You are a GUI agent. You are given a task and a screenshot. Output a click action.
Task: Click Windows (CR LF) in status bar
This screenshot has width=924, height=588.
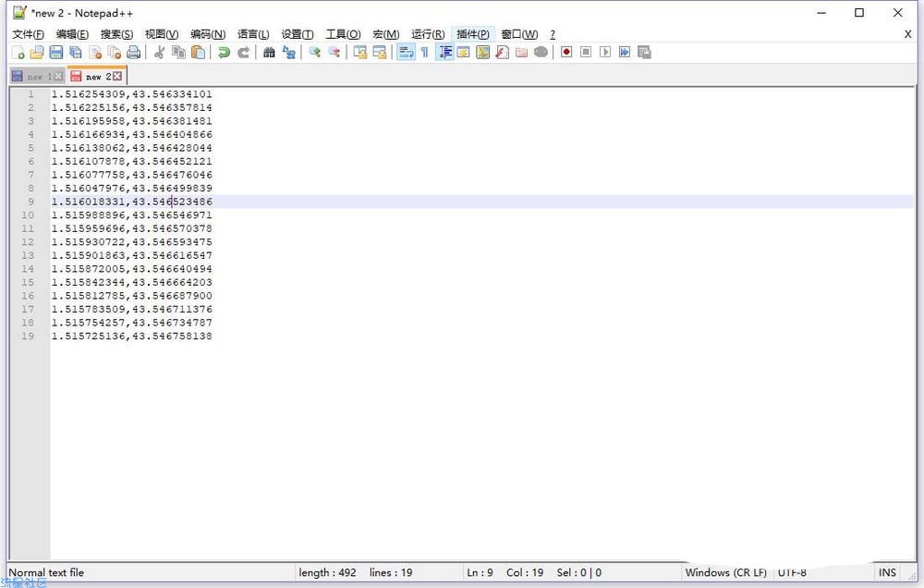(x=725, y=572)
